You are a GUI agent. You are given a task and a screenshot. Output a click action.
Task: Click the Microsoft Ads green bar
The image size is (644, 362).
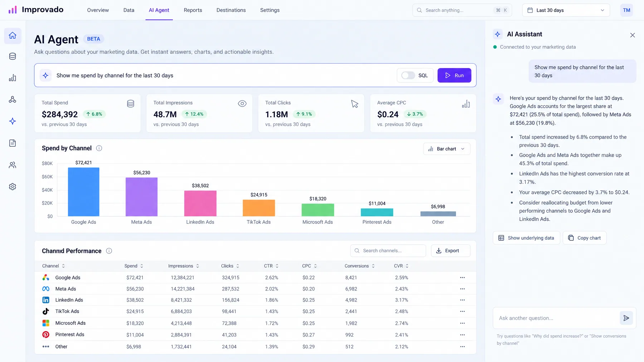pos(318,210)
